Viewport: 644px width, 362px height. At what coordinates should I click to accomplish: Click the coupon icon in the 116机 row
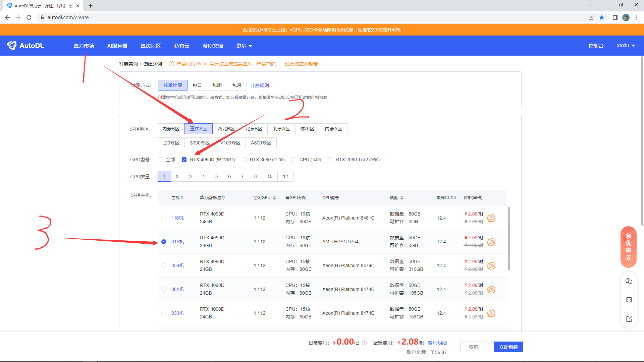[491, 218]
